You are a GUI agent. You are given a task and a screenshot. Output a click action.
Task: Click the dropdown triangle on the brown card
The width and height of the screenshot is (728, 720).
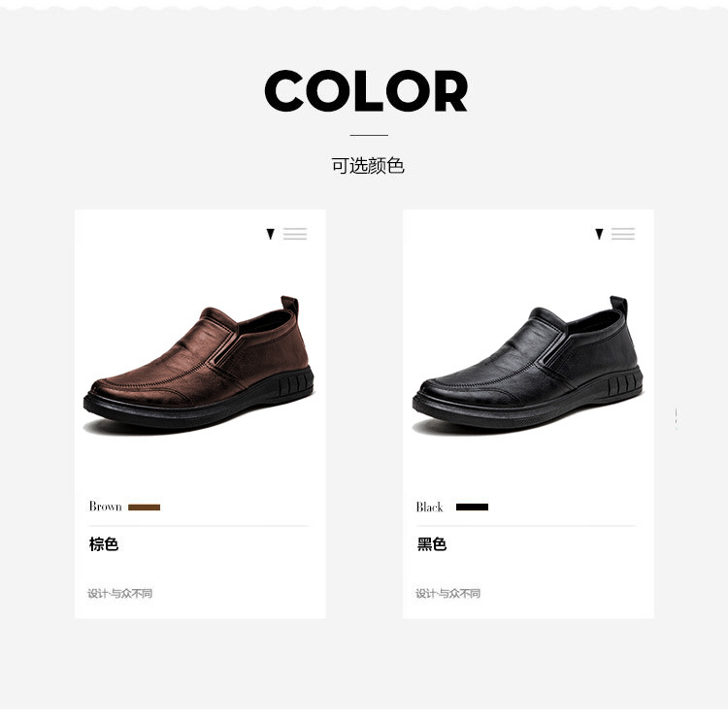270,234
